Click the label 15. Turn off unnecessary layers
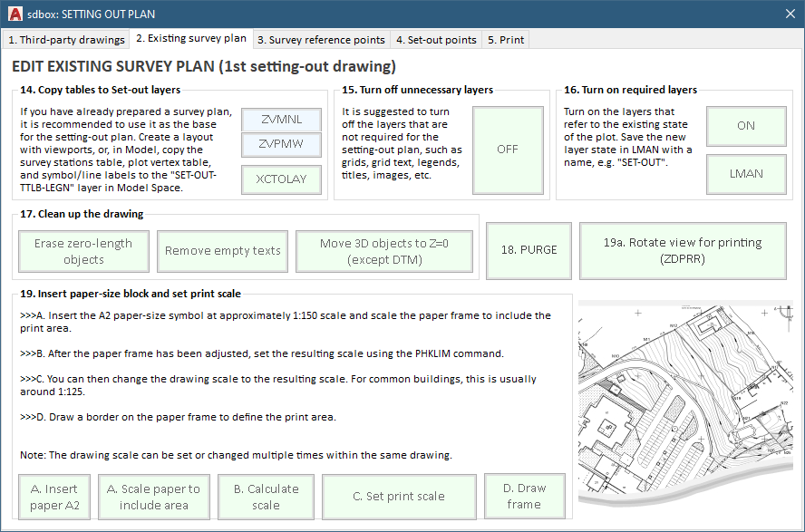 [417, 90]
